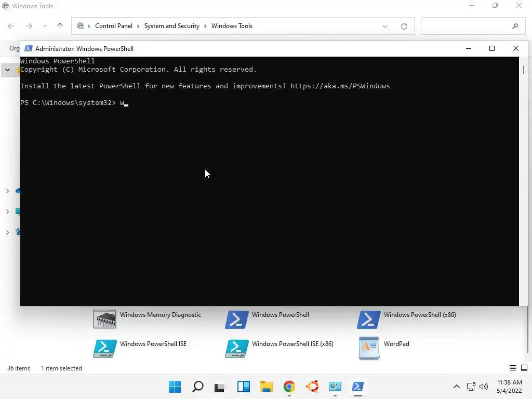Open the Windows Start menu

175,387
